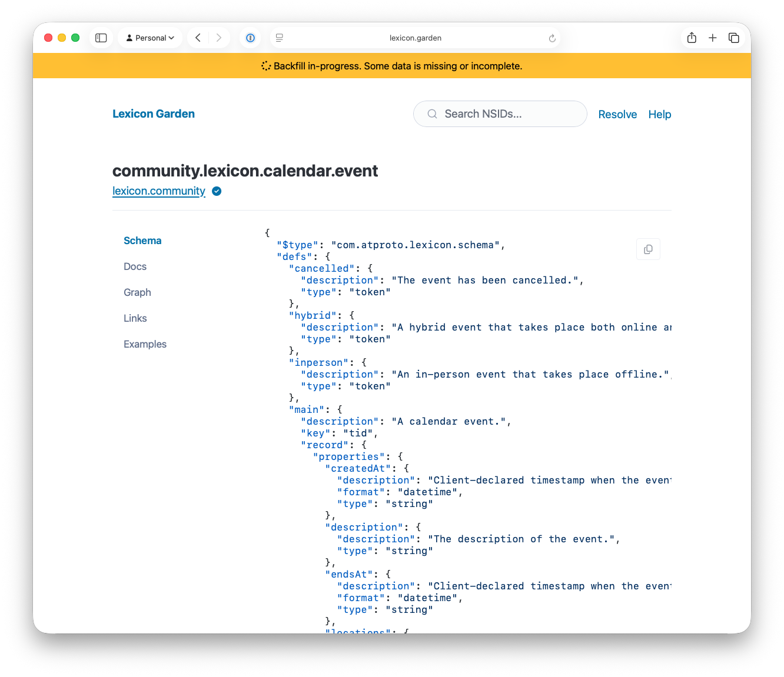Open the Personal profile dropdown

(x=151, y=38)
